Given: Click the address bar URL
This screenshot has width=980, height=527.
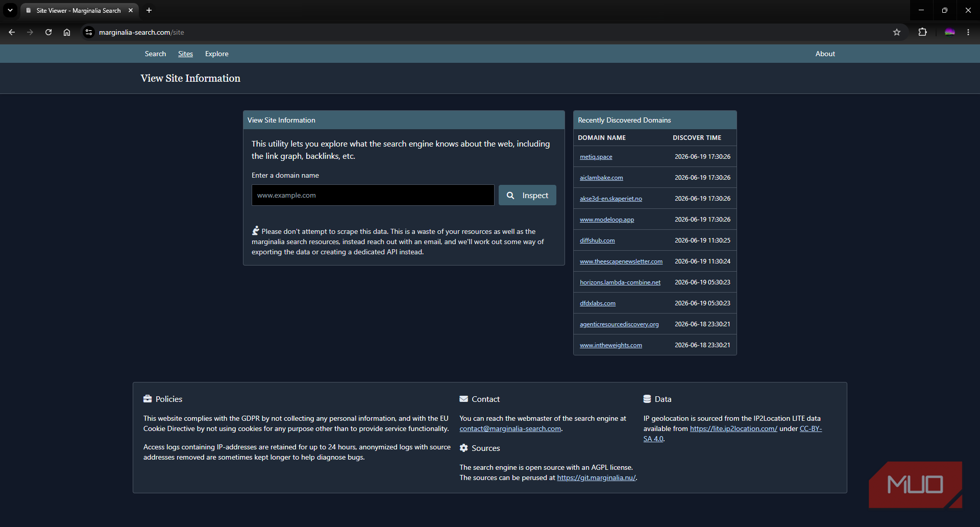Looking at the screenshot, I should pos(141,32).
